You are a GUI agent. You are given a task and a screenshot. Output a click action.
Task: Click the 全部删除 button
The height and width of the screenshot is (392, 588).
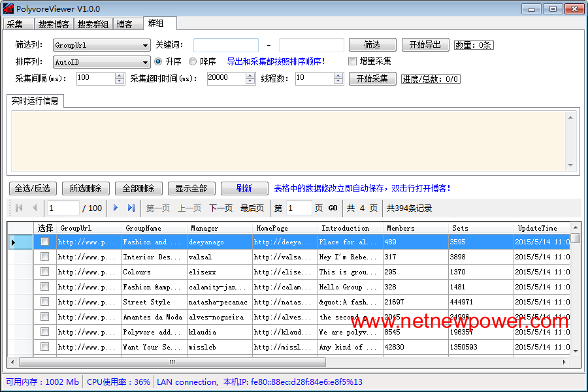tap(139, 188)
